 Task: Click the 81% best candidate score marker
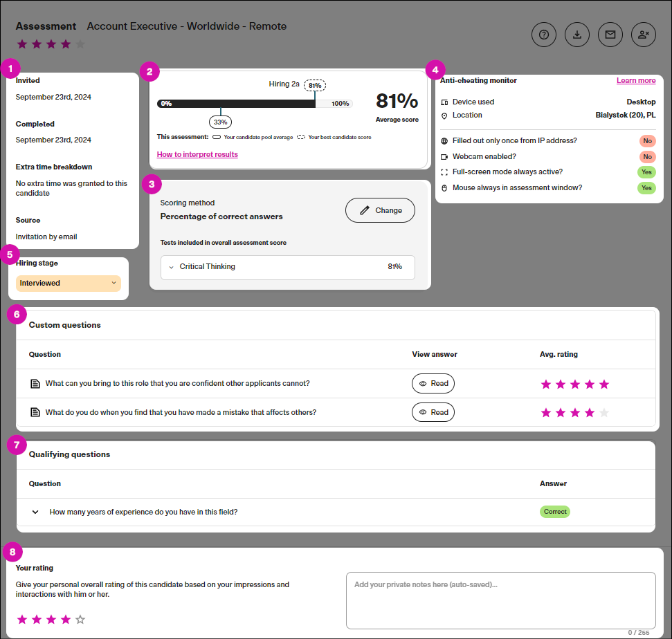coord(315,86)
